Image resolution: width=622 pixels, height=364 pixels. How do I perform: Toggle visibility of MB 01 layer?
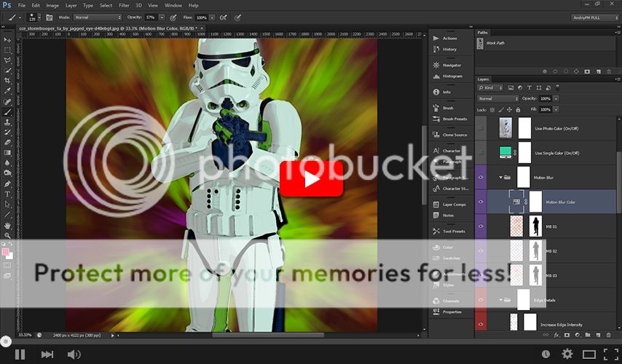480,226
